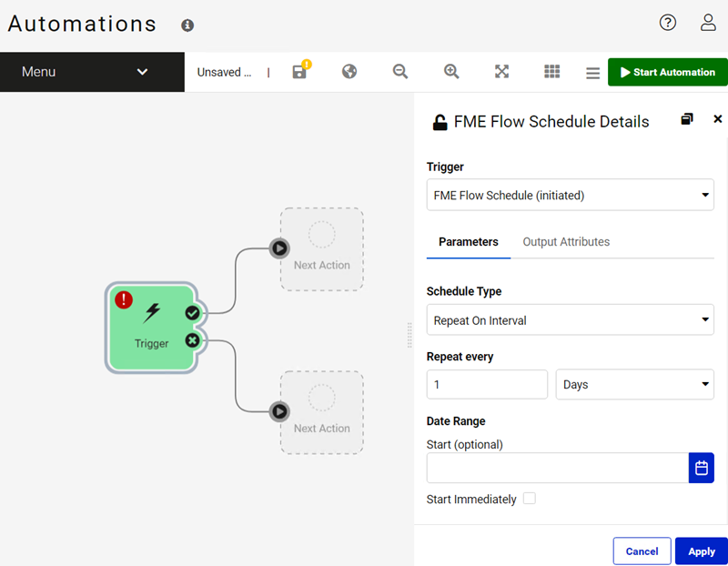Close the FME Flow Schedule Details panel

coord(718,119)
